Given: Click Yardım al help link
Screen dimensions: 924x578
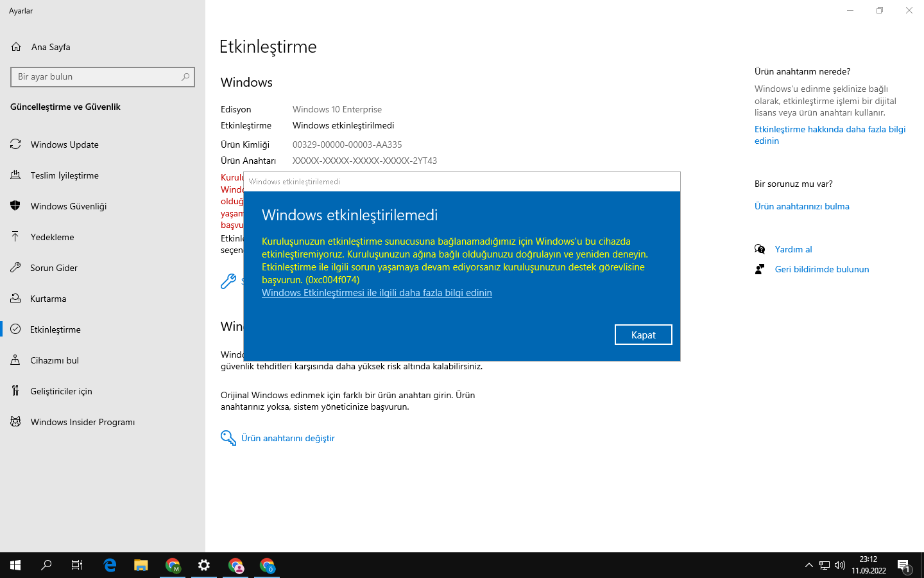Looking at the screenshot, I should pyautogui.click(x=793, y=249).
